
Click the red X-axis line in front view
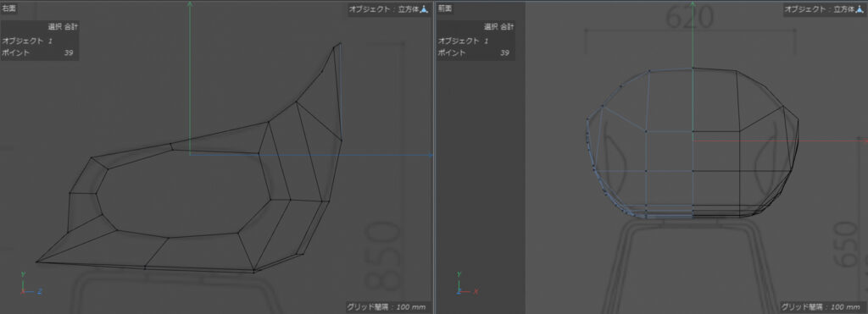(x=780, y=140)
